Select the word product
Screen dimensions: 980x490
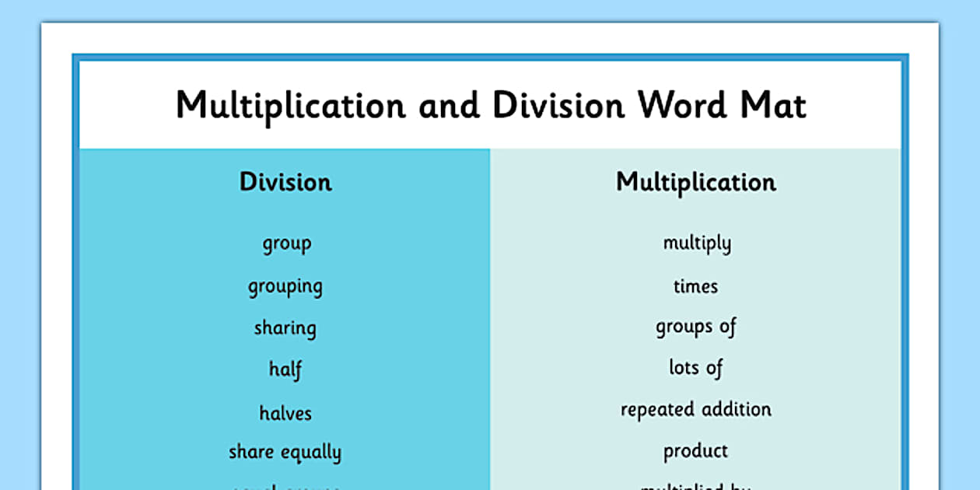(x=695, y=450)
